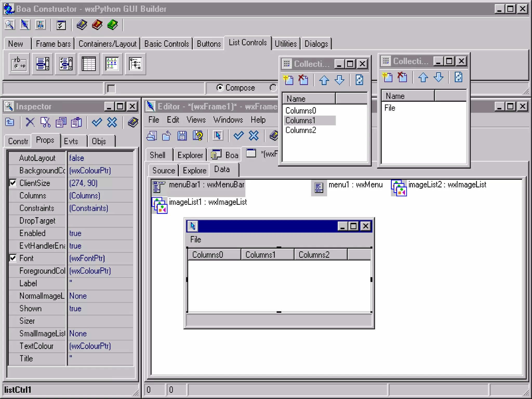Click the BackgroundColour wxColourPtr value
Viewport: 532px width, 399px height.
(90, 171)
